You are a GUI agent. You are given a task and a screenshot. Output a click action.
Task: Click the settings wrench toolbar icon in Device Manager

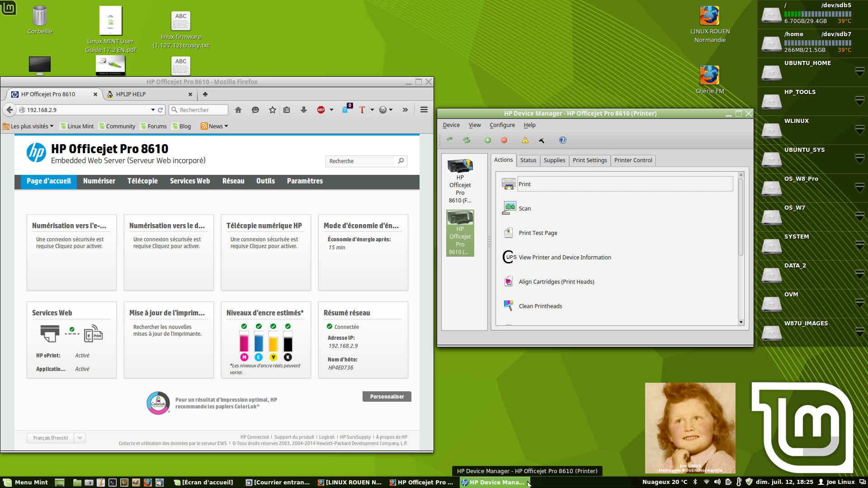point(542,141)
